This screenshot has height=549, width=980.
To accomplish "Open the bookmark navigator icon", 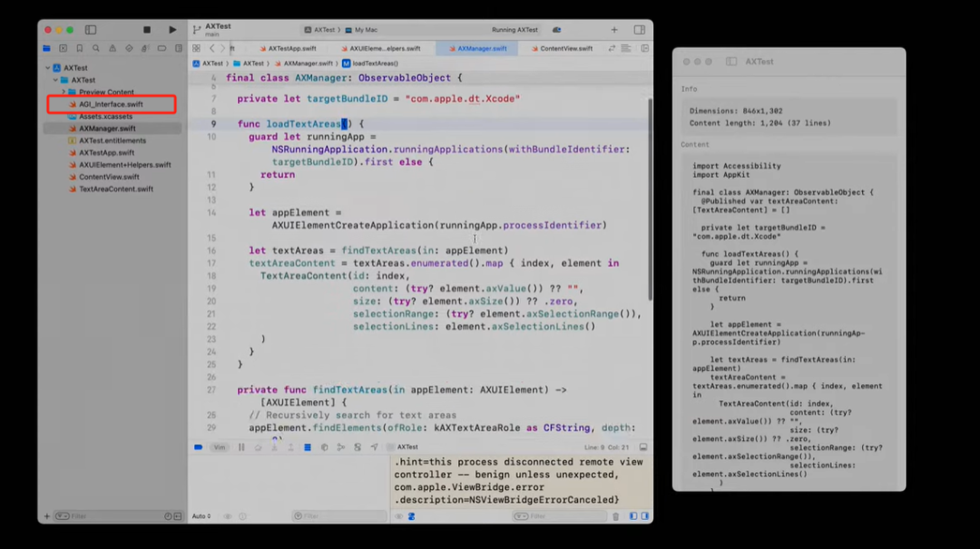I will pos(79,48).
